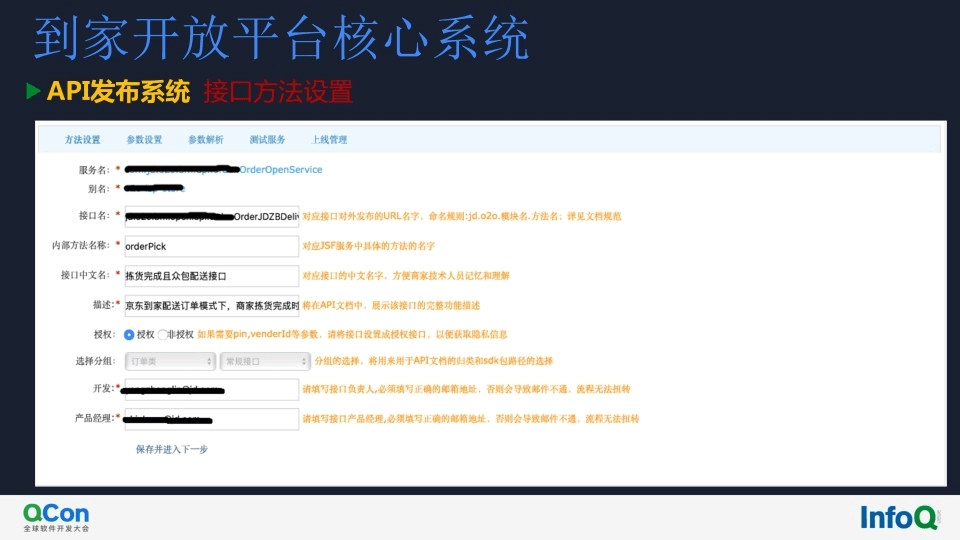
Task: Open the 方法设置 tab
Action: pos(83,140)
